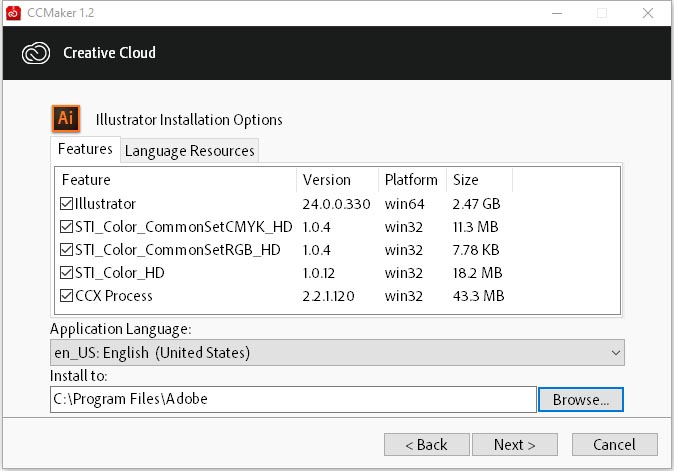Sort by the Version column header
The height and width of the screenshot is (471, 674).
click(x=337, y=180)
